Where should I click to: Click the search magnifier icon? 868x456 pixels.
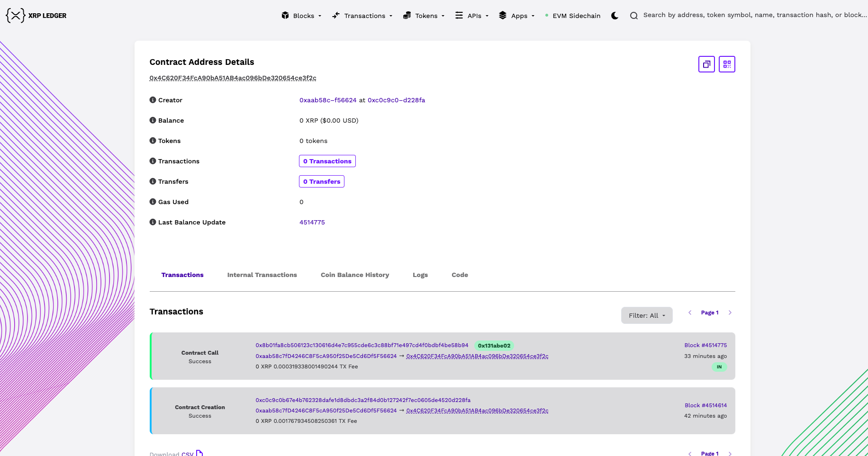point(634,16)
